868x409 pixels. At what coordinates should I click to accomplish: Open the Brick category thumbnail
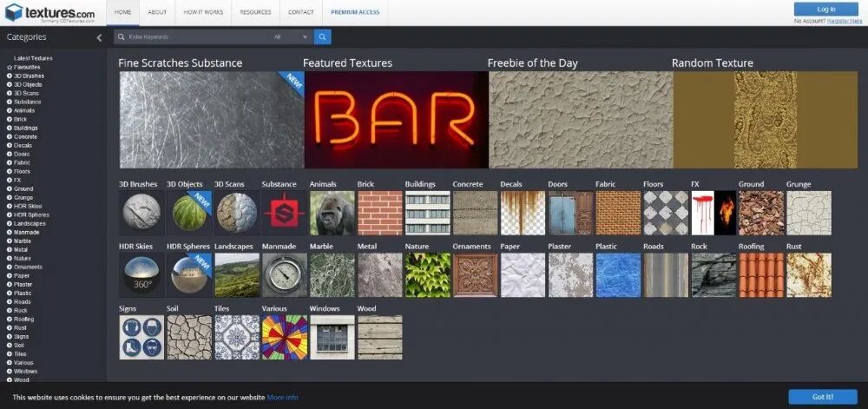(380, 213)
